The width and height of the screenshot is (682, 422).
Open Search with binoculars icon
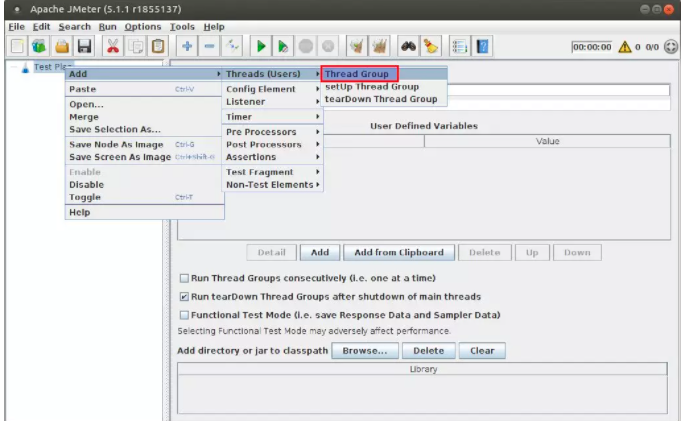tap(408, 46)
